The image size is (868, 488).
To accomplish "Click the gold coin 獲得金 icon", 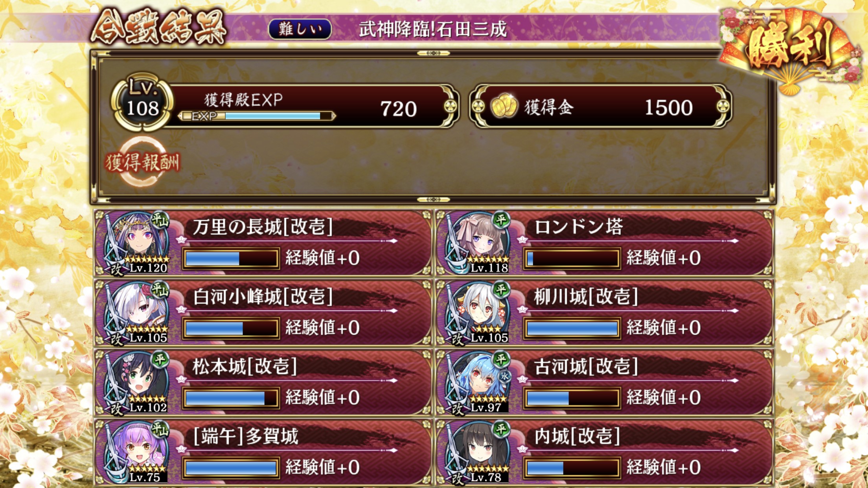I will (504, 106).
